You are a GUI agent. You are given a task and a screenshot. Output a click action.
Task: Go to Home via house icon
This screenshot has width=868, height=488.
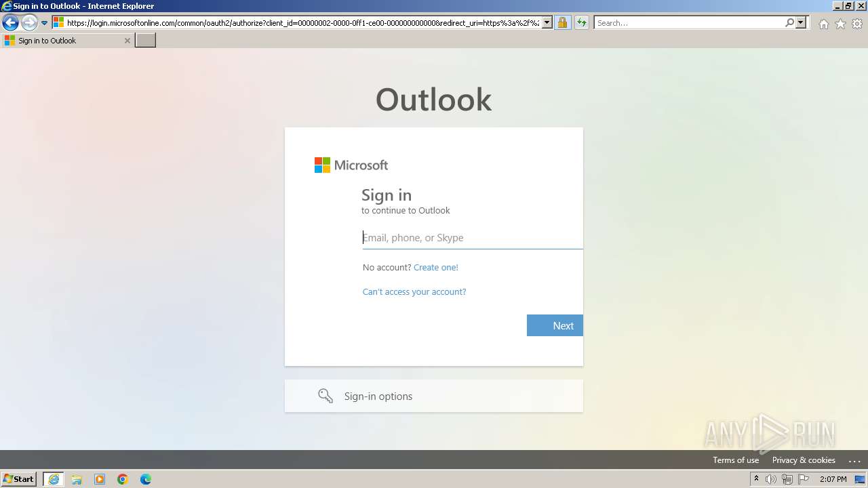(823, 24)
